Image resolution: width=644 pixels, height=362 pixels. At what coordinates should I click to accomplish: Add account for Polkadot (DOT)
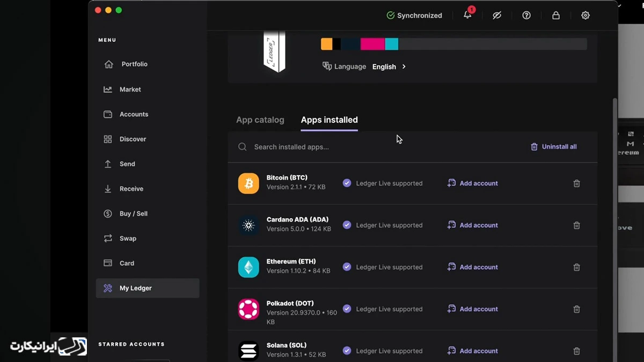pos(473,309)
